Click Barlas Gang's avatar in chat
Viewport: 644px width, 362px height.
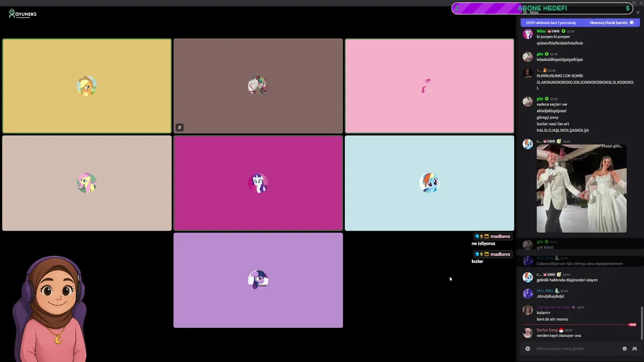coord(527,332)
